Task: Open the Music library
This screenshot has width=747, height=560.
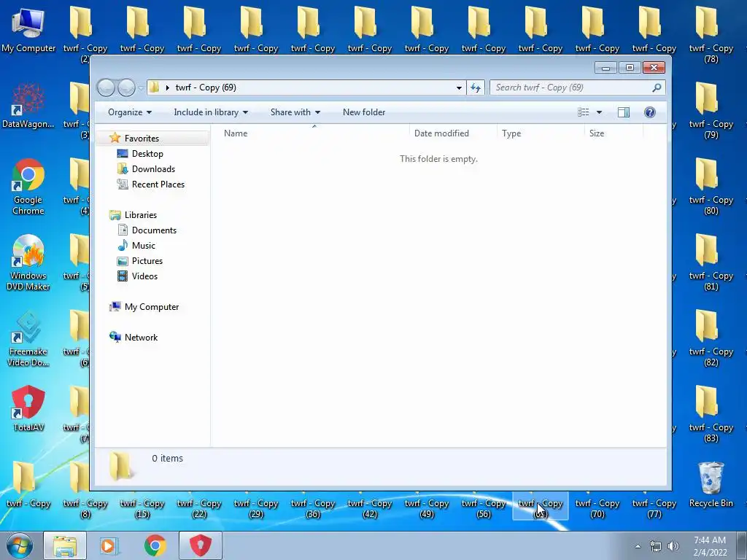Action: [144, 246]
